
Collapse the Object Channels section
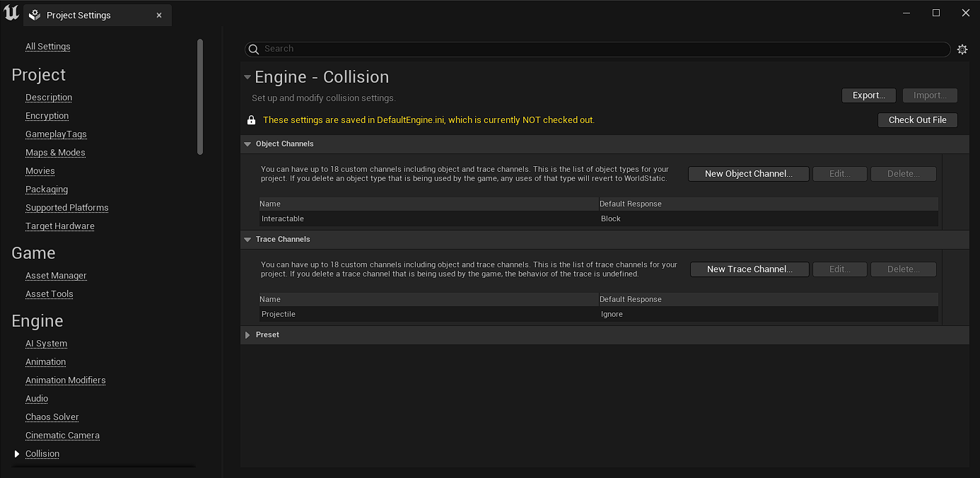coord(247,144)
